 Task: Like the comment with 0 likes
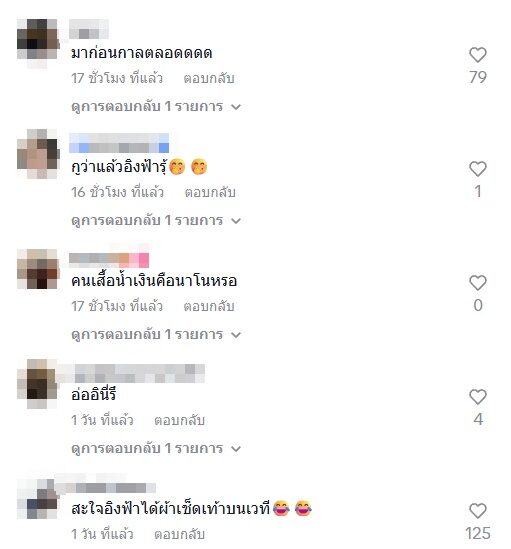pyautogui.click(x=477, y=283)
